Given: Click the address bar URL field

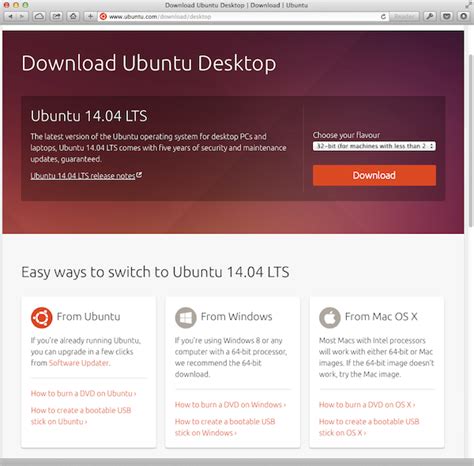Looking at the screenshot, I should [x=243, y=16].
